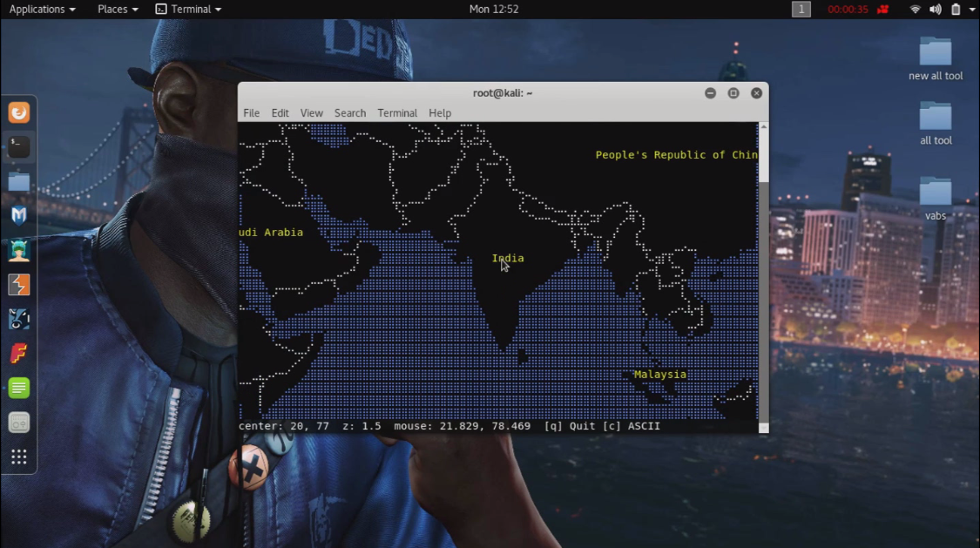Close the root@kali terminal window
Screen dimensions: 980x548
tap(756, 93)
